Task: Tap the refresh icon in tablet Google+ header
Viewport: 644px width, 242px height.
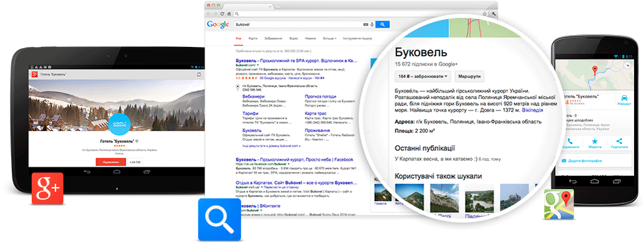Action: (199, 75)
